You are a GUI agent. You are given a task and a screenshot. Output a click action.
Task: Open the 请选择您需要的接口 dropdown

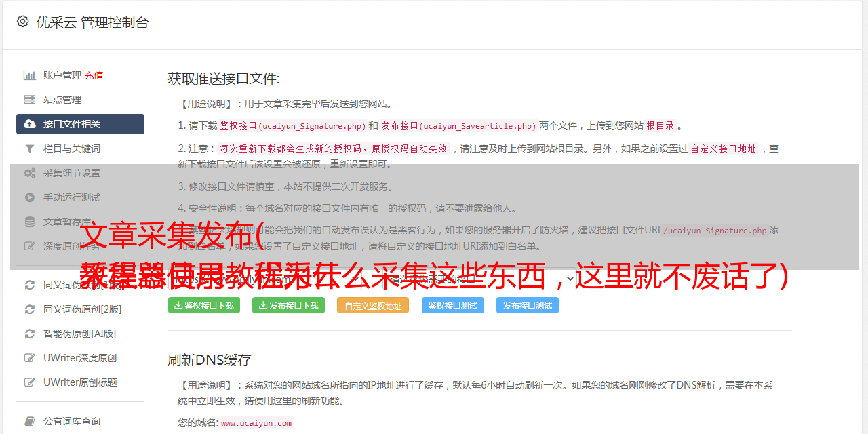tap(480, 279)
